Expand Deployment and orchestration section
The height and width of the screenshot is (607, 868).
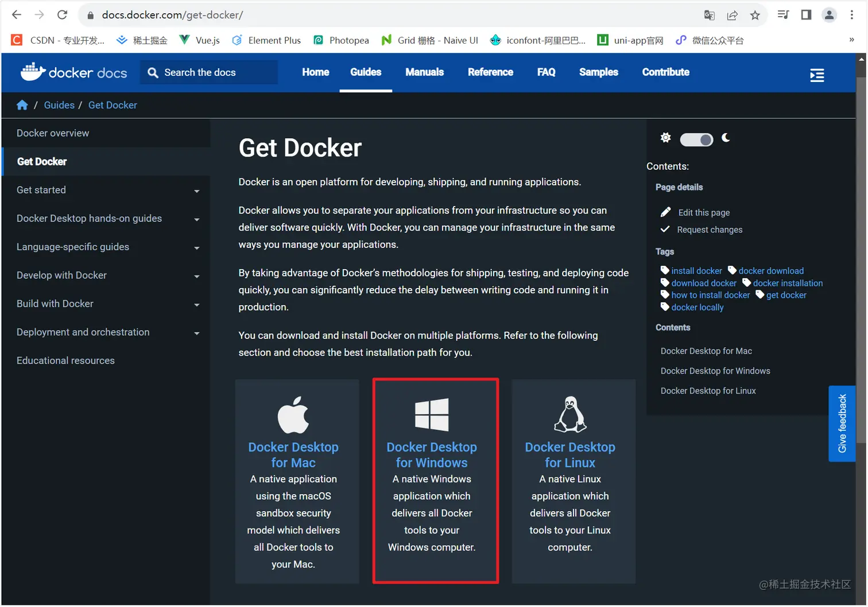197,333
